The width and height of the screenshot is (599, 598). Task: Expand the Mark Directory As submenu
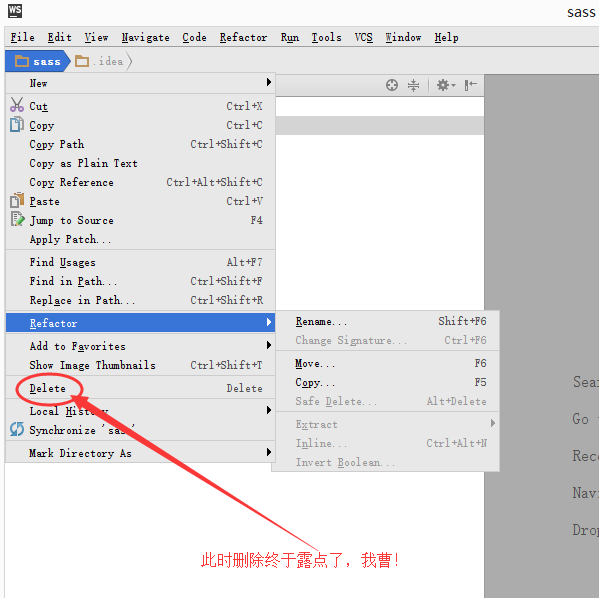click(140, 452)
